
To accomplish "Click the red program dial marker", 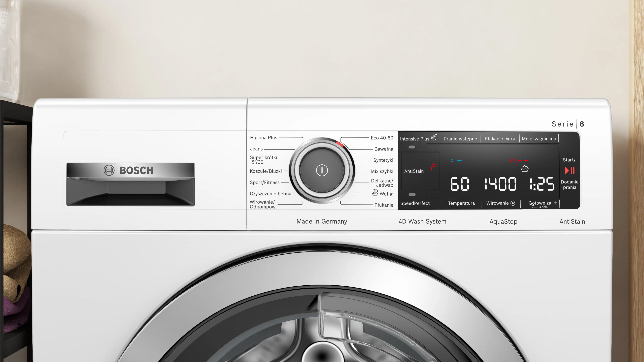I will 340,144.
